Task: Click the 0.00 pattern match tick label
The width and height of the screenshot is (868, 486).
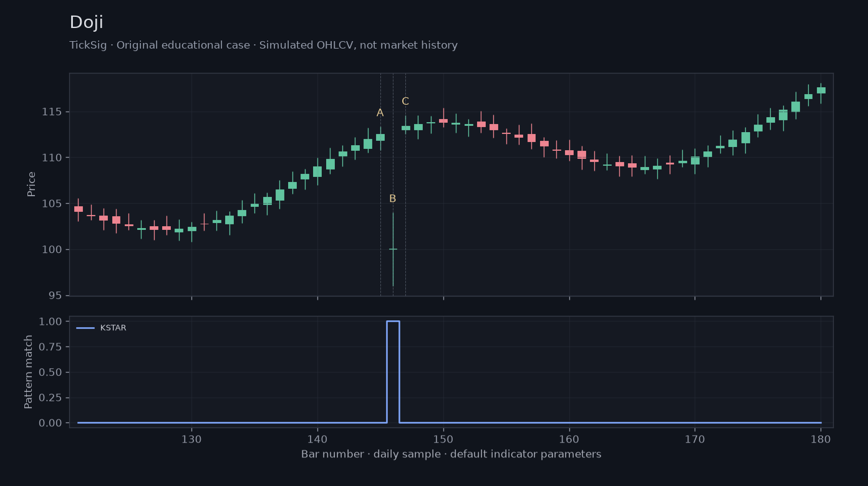Action: tap(51, 423)
